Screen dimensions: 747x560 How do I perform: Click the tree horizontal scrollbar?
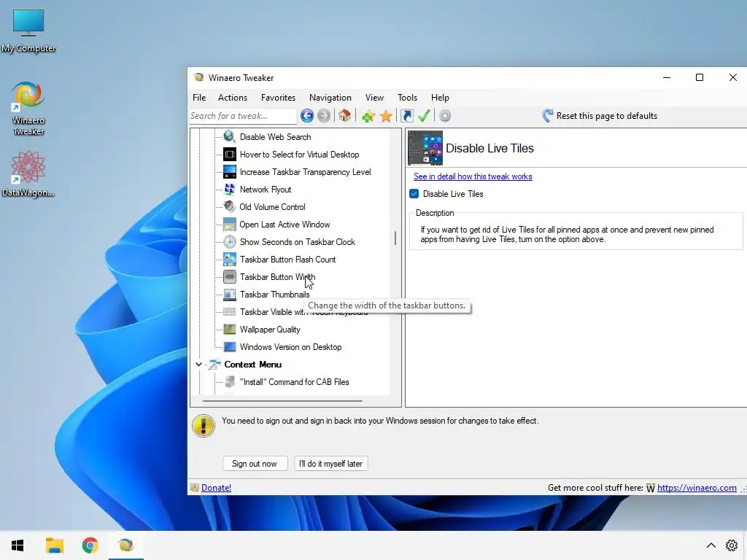click(282, 401)
